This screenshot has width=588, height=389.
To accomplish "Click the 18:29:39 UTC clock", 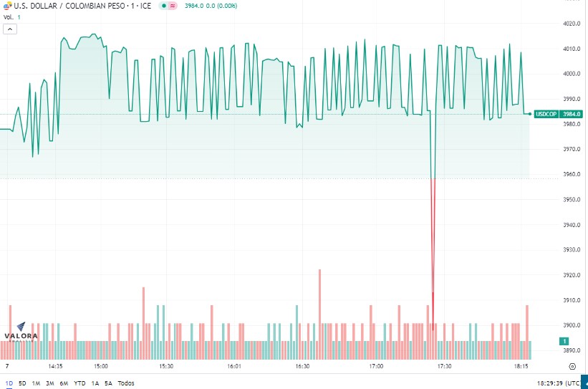I will point(559,383).
